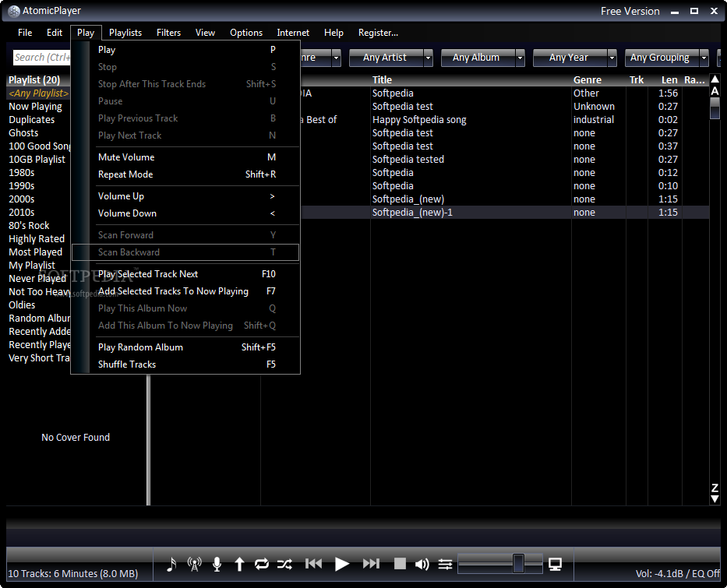Image resolution: width=727 pixels, height=588 pixels.
Task: Select Mute Volume in the Play menu
Action: pyautogui.click(x=185, y=157)
